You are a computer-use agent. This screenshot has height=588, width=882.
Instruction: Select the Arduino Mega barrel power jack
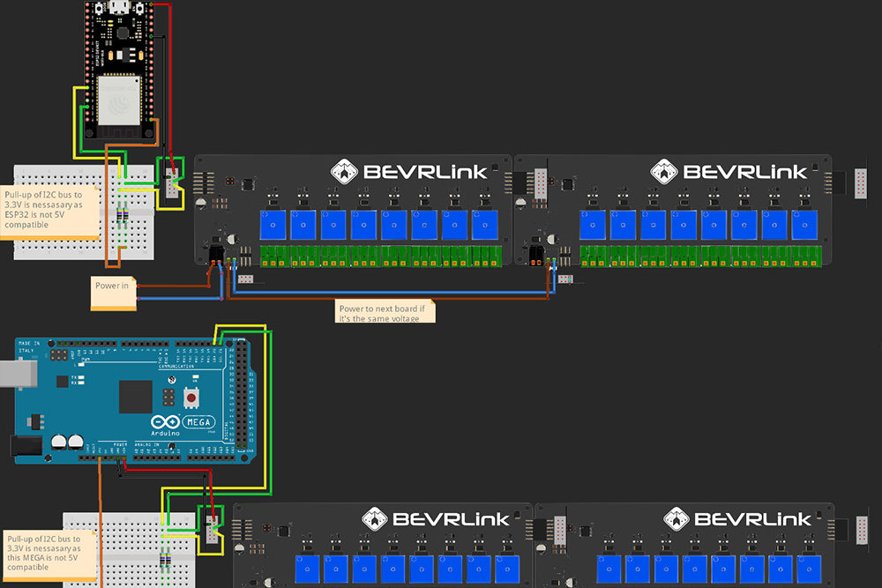[x=29, y=447]
